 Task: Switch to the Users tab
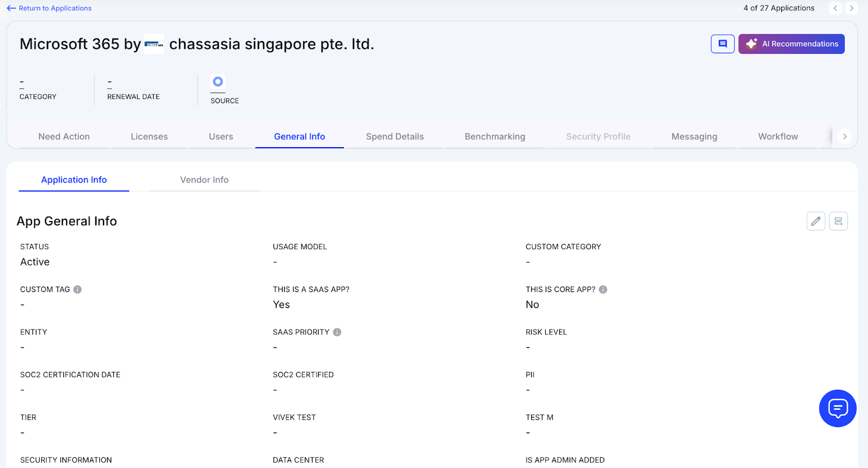[221, 137]
